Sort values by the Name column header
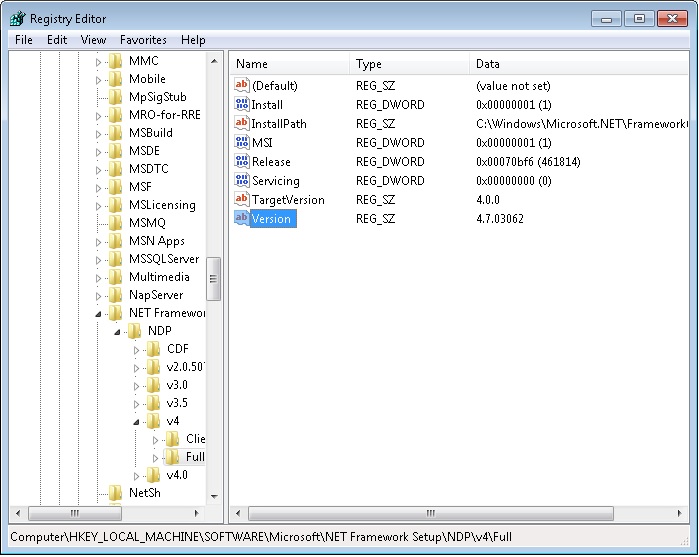This screenshot has height=557, width=699. (x=290, y=64)
